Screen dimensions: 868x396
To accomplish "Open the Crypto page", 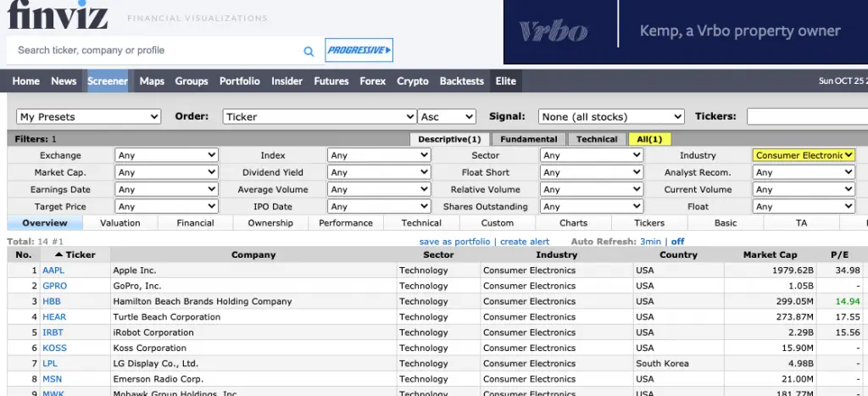I will pyautogui.click(x=413, y=81).
